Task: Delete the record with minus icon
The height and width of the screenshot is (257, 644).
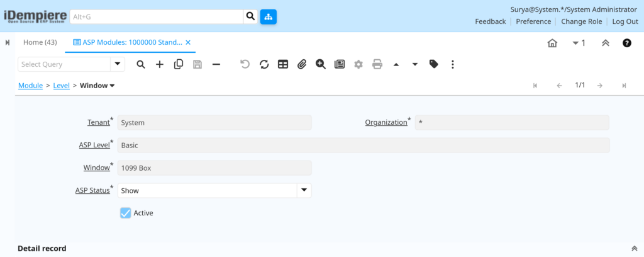Action: pyautogui.click(x=216, y=64)
